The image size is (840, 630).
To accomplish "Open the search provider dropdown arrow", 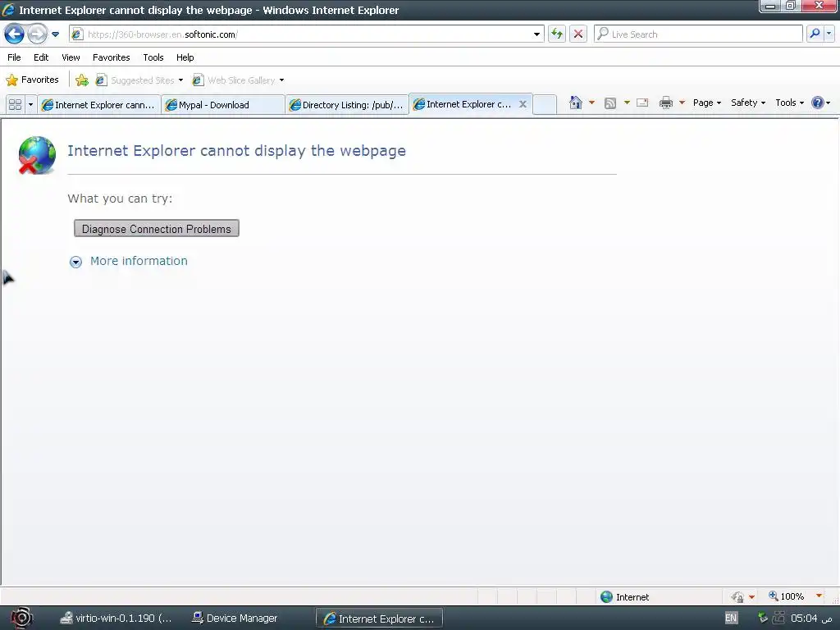I will pyautogui.click(x=829, y=34).
